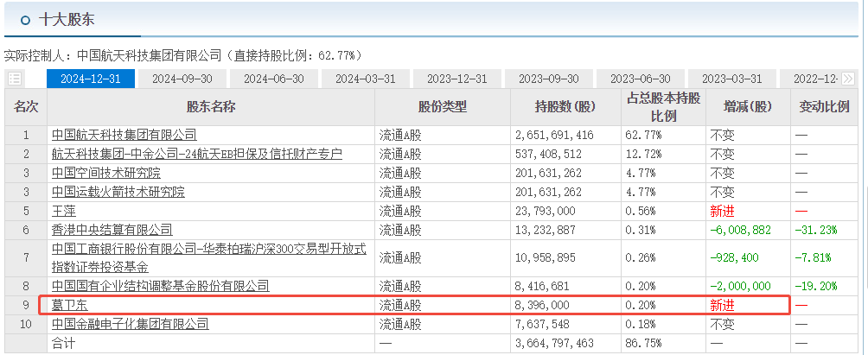Select change value -6,008,882
868x355 pixels.
[741, 230]
